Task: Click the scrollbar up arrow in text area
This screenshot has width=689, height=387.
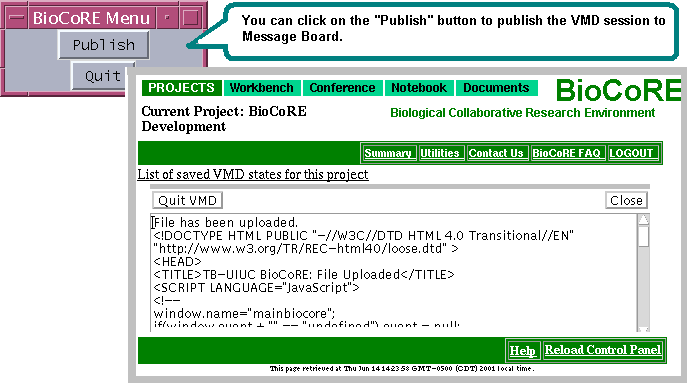Action: [x=643, y=219]
